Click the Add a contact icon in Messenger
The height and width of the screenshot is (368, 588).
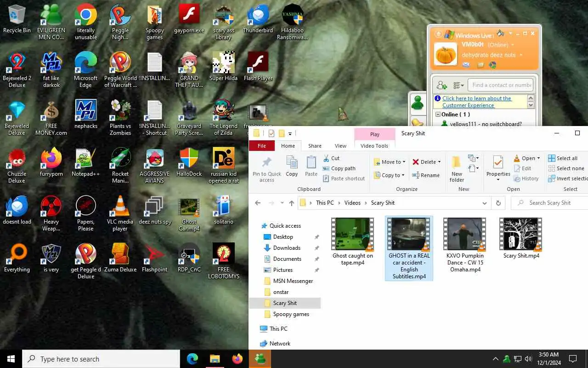pos(441,85)
